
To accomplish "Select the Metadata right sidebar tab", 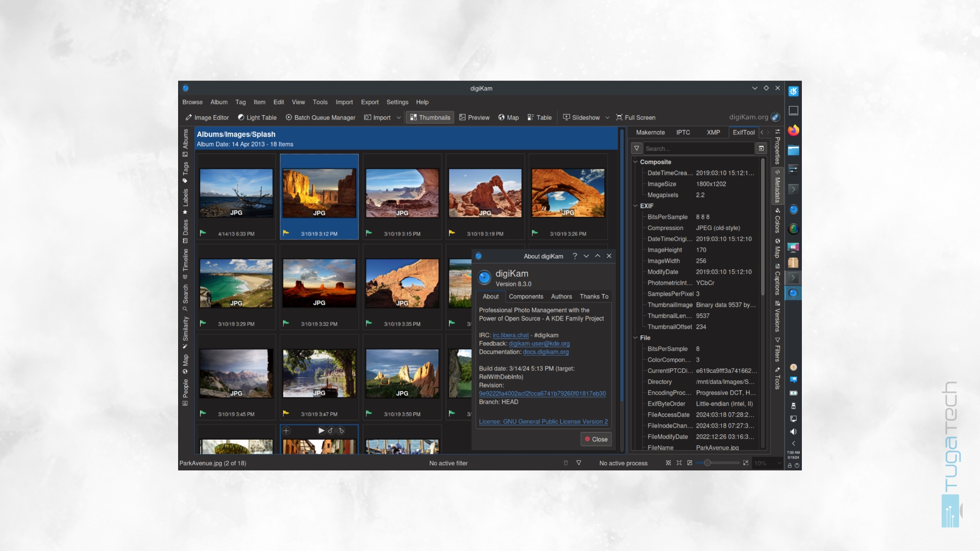I will pyautogui.click(x=777, y=186).
